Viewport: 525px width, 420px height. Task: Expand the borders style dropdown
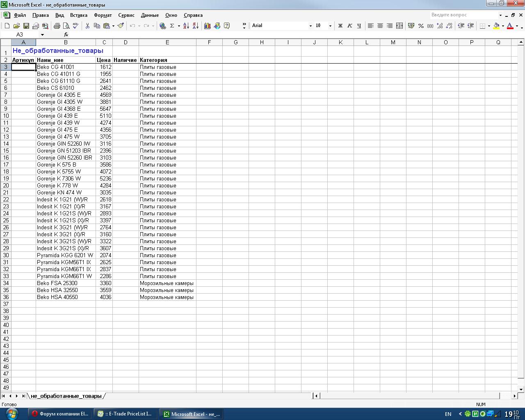point(489,26)
